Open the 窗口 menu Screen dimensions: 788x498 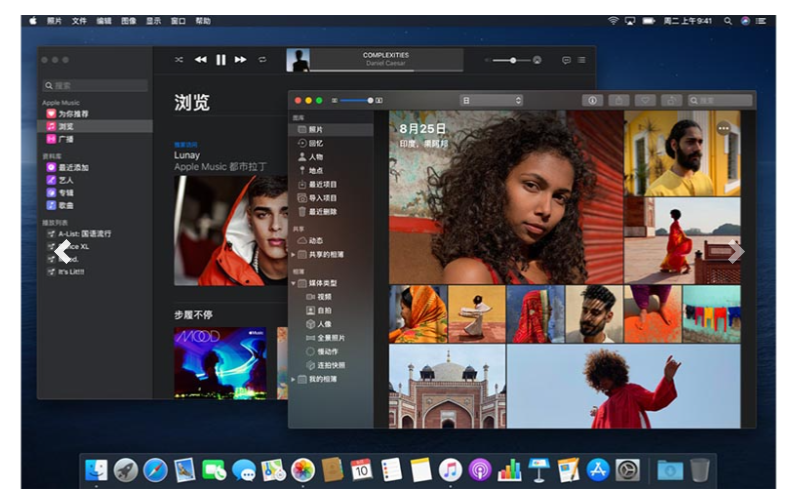point(178,21)
